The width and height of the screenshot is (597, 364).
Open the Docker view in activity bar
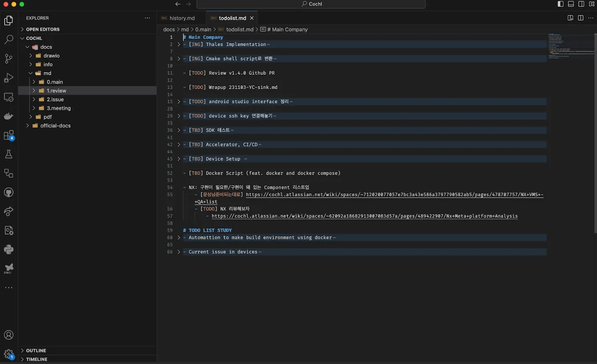click(8, 116)
